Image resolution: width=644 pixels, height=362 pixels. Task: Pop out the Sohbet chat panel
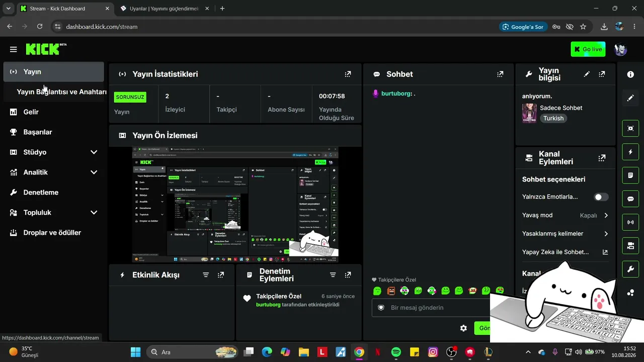coord(500,74)
